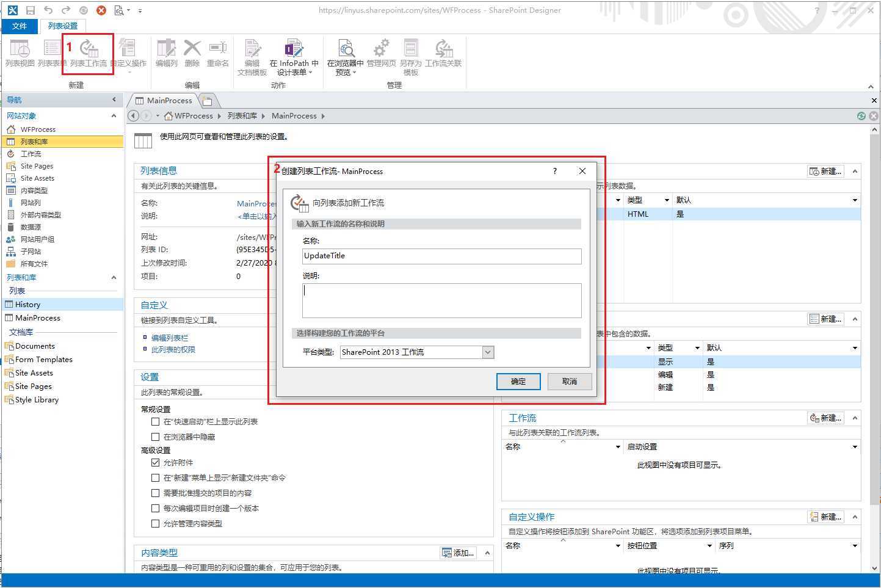881x588 pixels.
Task: Collapse the Content Types panel
Action: [487, 553]
